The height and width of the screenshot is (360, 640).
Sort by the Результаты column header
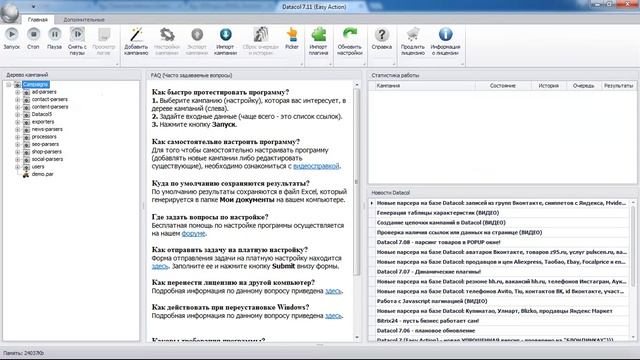(618, 86)
